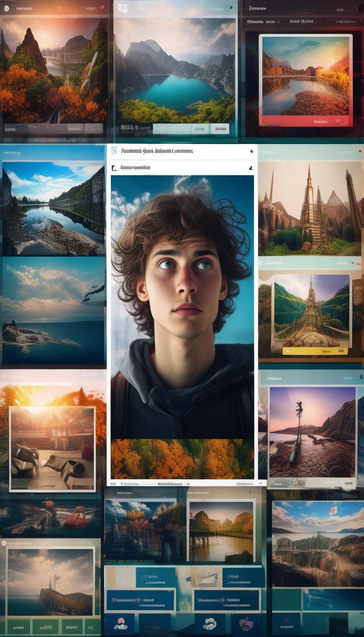Click the white cloud icon in the bottom row
This screenshot has width=364, height=637.
[209, 624]
